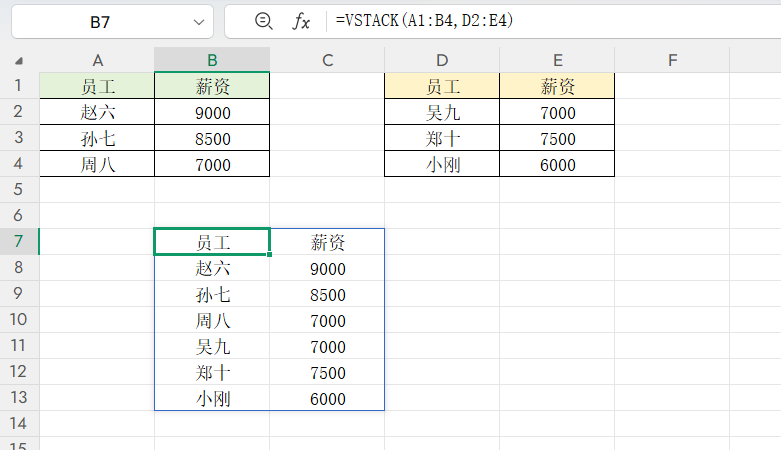Select column D header
Viewport: 781px width, 450px height.
click(x=442, y=60)
